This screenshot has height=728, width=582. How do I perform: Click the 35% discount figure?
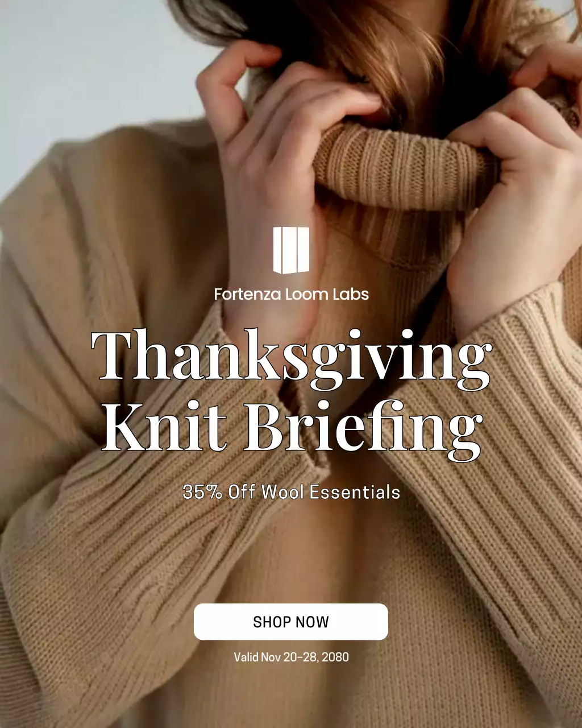202,492
